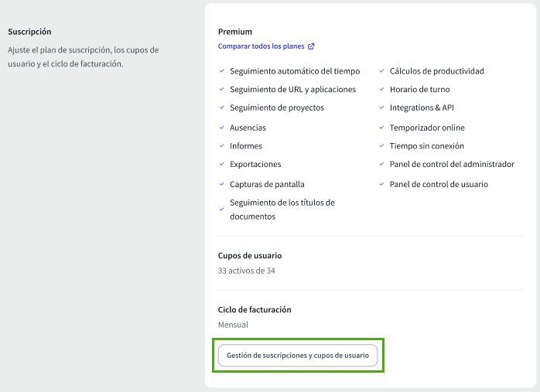Image resolution: width=540 pixels, height=392 pixels.
Task: Click the Cupos de usuario heading
Action: (250, 256)
